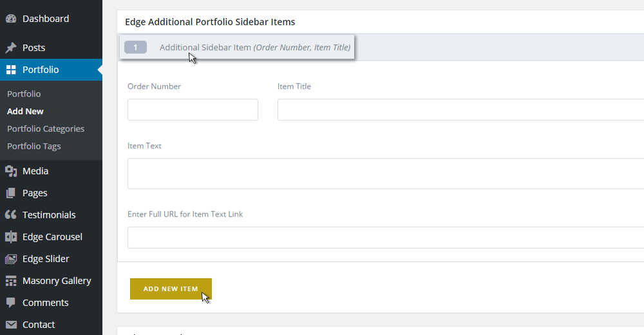Image resolution: width=644 pixels, height=335 pixels.
Task: Click the Contact envelope icon
Action: tap(11, 325)
